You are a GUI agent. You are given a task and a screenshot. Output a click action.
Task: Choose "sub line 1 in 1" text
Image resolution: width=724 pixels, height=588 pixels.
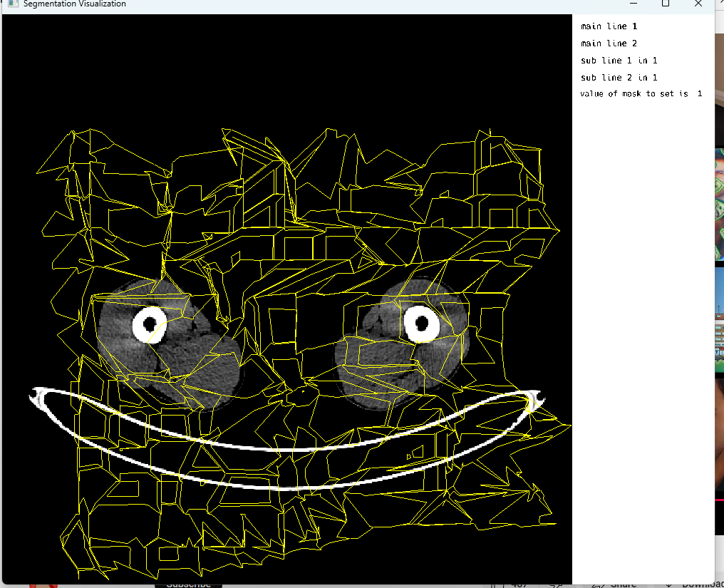coord(619,61)
